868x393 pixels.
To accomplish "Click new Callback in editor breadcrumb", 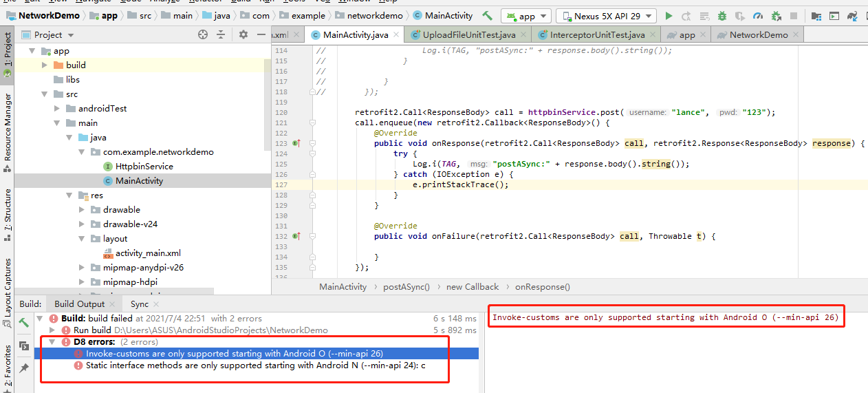I will [473, 287].
